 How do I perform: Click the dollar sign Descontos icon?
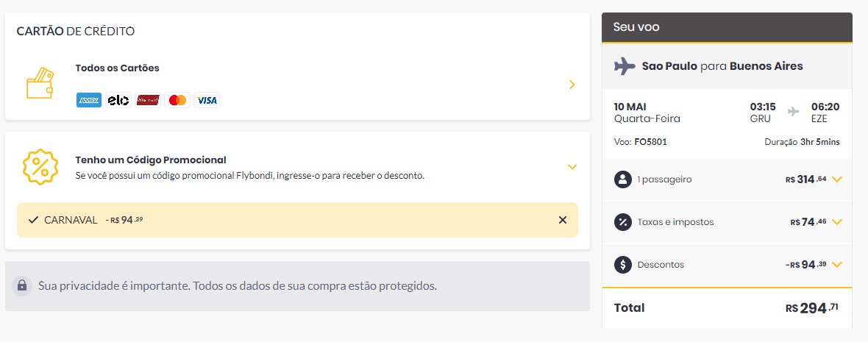[x=623, y=265]
